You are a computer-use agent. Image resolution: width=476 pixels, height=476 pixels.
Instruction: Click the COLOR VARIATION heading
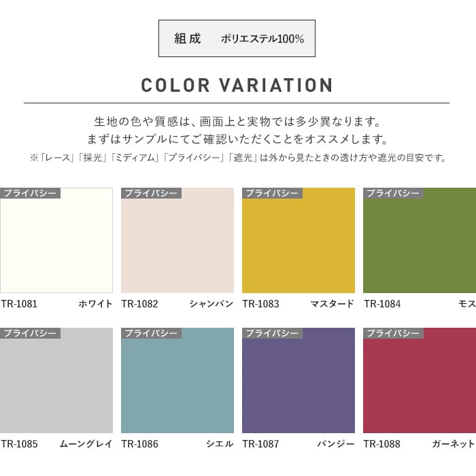(237, 85)
